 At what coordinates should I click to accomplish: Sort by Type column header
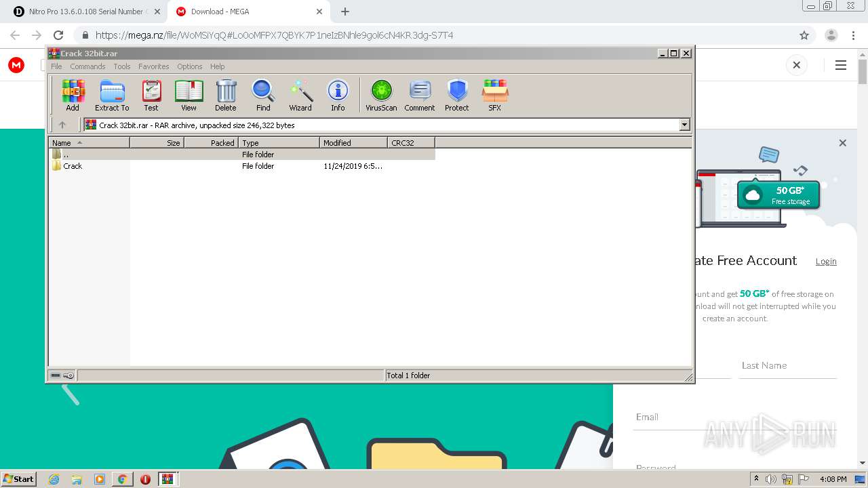click(x=279, y=142)
